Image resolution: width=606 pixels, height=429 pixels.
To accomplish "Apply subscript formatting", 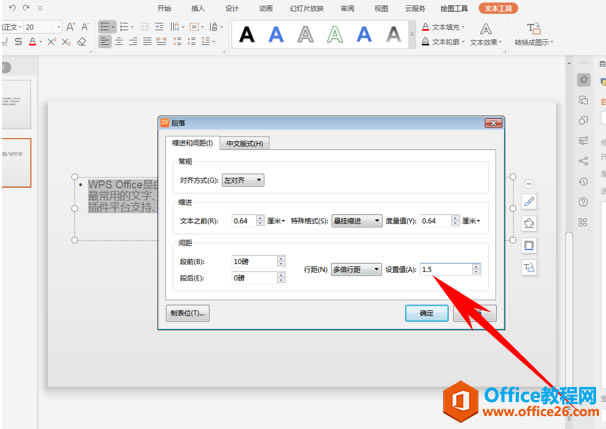I will pyautogui.click(x=66, y=41).
